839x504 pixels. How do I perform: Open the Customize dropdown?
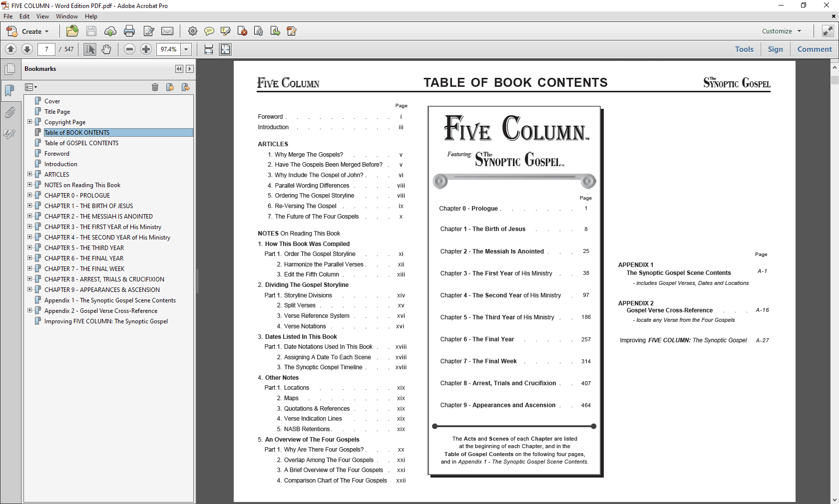782,31
